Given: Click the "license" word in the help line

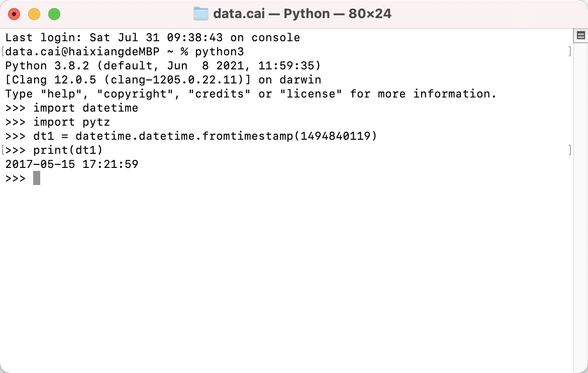Looking at the screenshot, I should click(311, 94).
